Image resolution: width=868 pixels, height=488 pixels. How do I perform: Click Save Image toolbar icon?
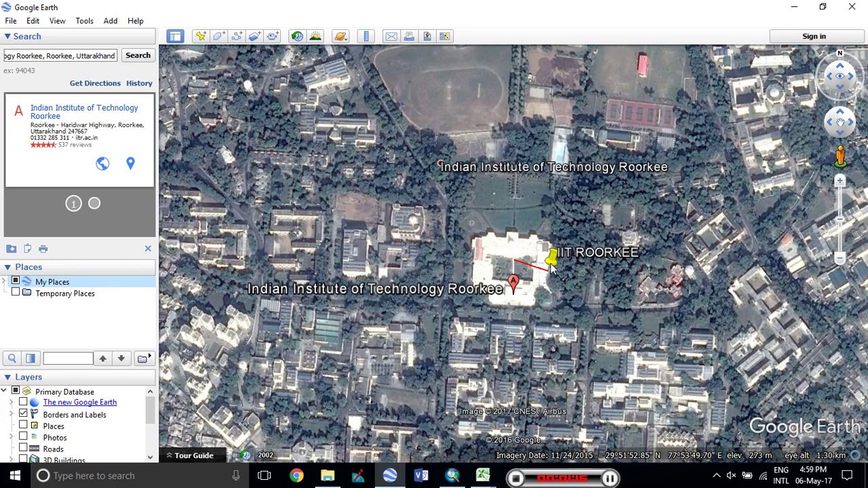427,36
